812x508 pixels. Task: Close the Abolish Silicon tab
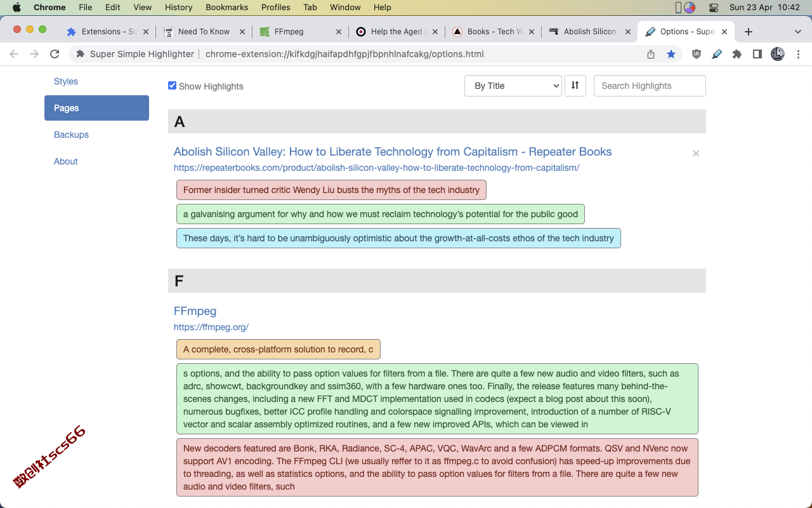point(628,32)
